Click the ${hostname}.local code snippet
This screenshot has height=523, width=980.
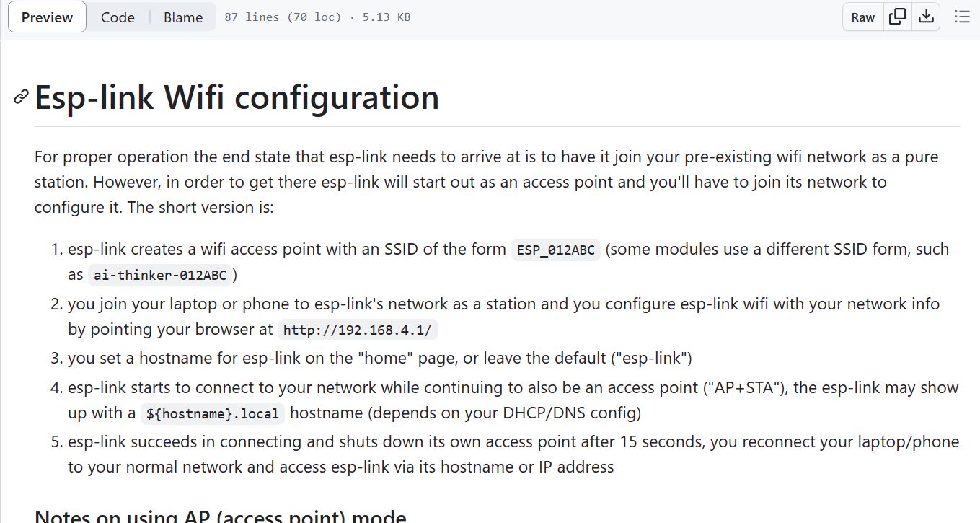coord(213,414)
